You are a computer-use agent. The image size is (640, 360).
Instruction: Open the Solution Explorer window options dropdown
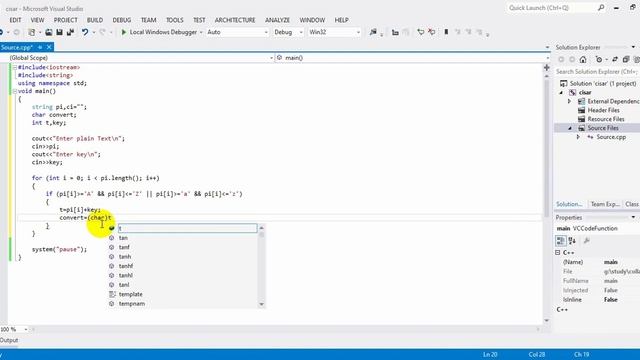[x=633, y=47]
